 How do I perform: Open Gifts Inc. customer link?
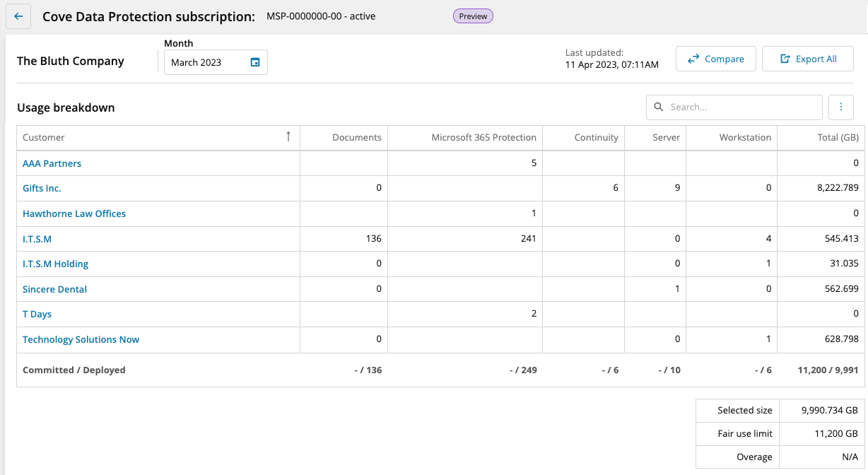[x=42, y=189]
